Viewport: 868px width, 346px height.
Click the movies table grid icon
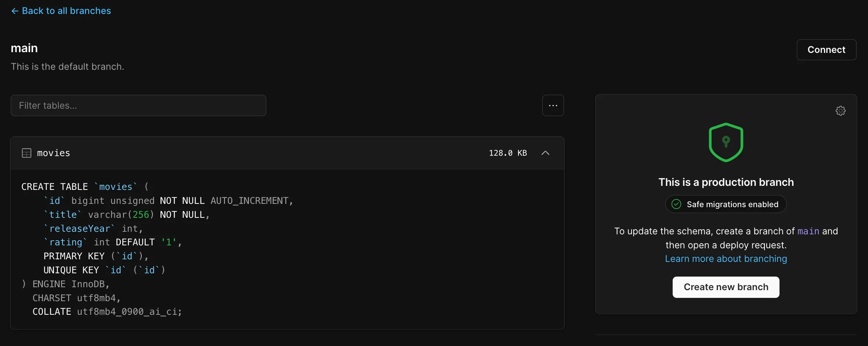[27, 153]
